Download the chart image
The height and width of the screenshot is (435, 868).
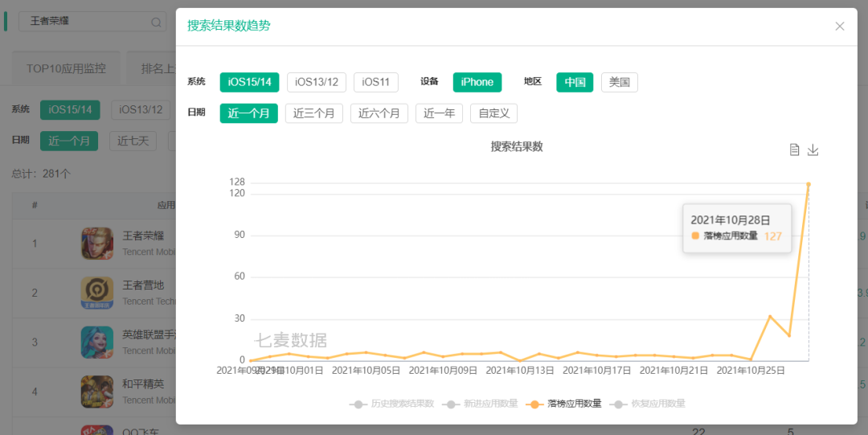click(813, 150)
